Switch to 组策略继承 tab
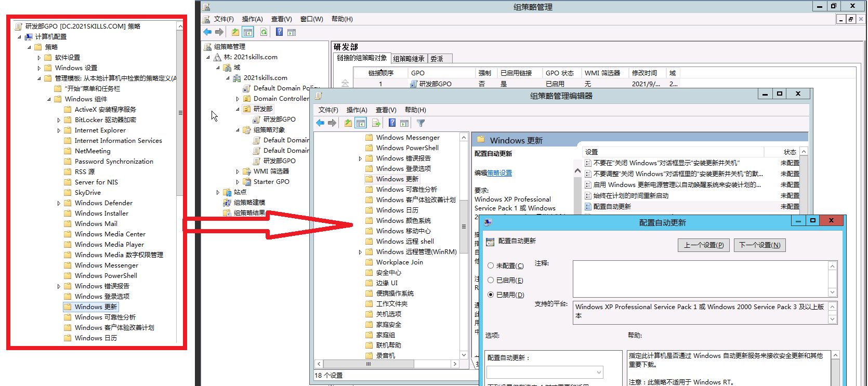This screenshot has width=868, height=386. [x=409, y=59]
